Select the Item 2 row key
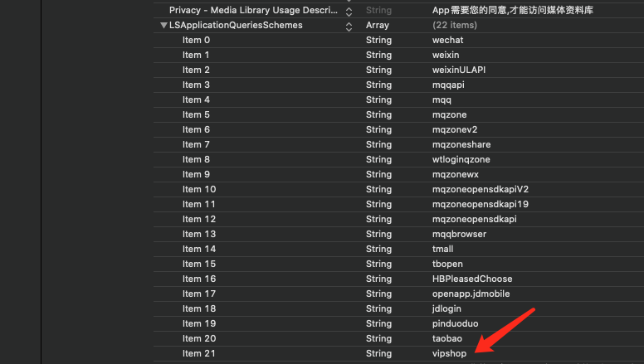 (196, 70)
